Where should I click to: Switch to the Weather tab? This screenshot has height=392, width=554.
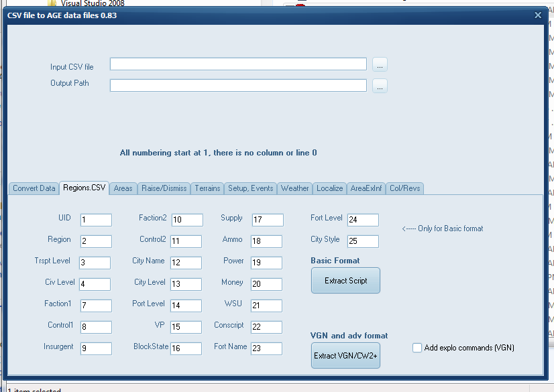(x=295, y=188)
